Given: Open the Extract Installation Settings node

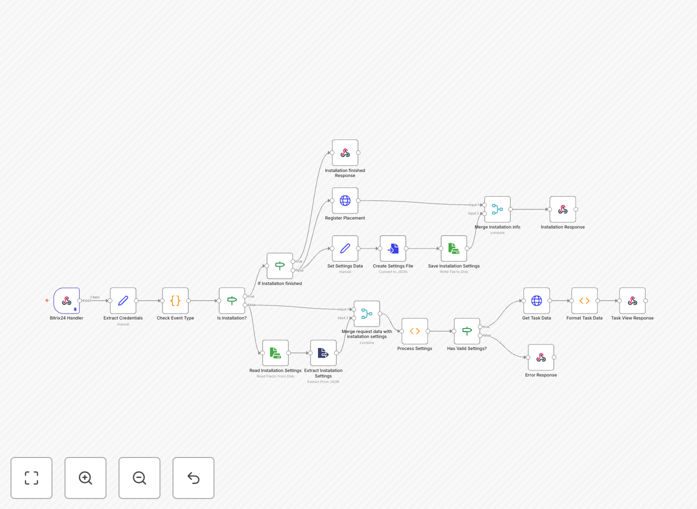Looking at the screenshot, I should click(x=323, y=353).
